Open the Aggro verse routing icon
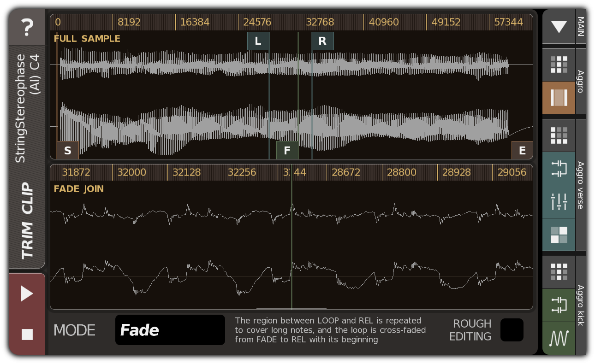Image resolution: width=595 pixels, height=364 pixels. coord(559,169)
